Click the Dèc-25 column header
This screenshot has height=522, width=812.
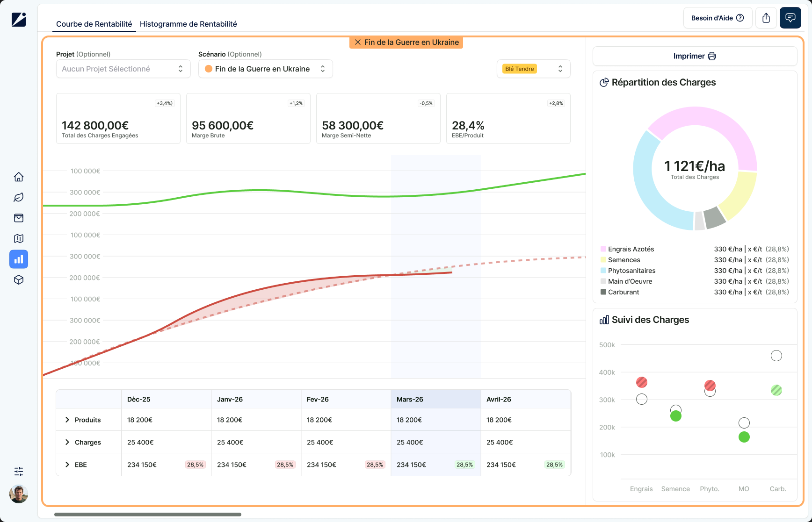pos(166,399)
